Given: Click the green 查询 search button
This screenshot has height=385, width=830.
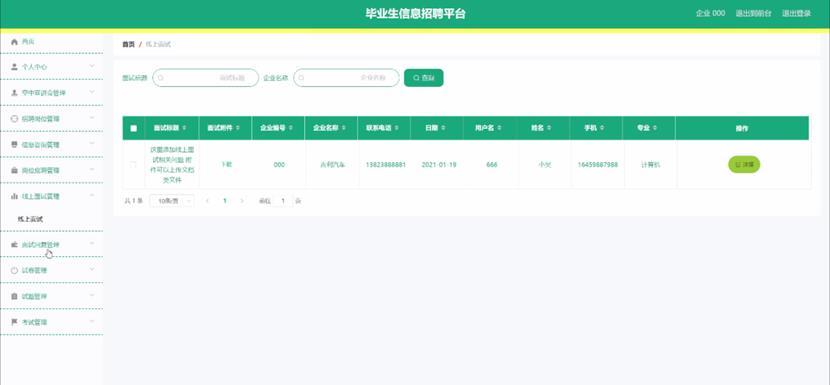Looking at the screenshot, I should (423, 78).
